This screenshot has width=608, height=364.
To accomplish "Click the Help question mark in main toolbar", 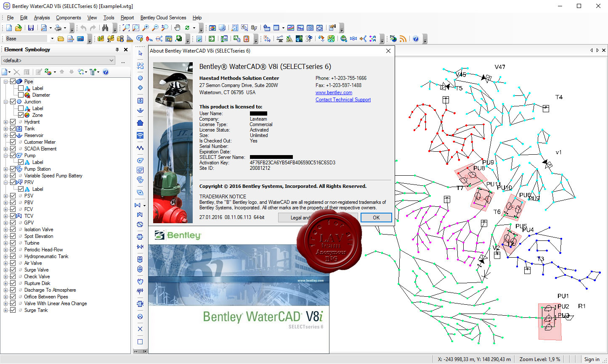I will [x=416, y=39].
